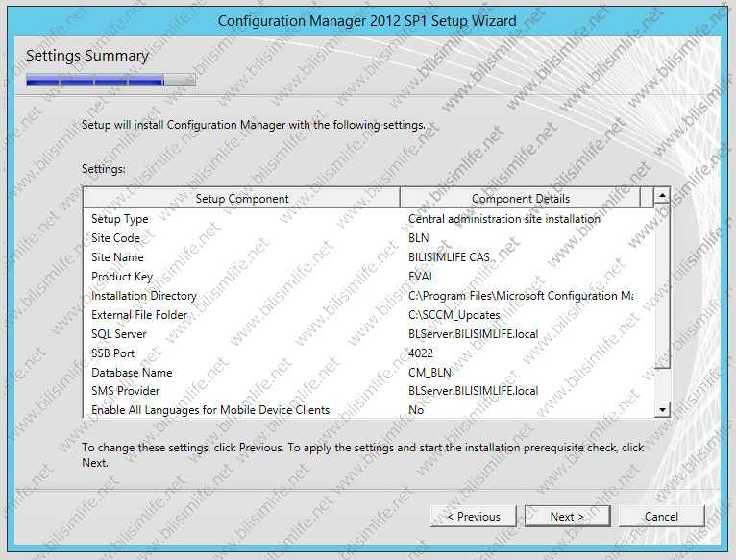This screenshot has width=736, height=560.
Task: Click the SMS Provider value BLServer.BILISIMLIFE.local
Action: click(x=473, y=391)
